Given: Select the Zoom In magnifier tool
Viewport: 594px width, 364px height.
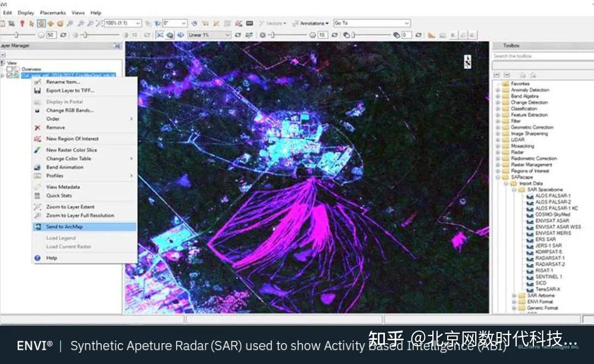Looking at the screenshot, I should pyautogui.click(x=70, y=23).
